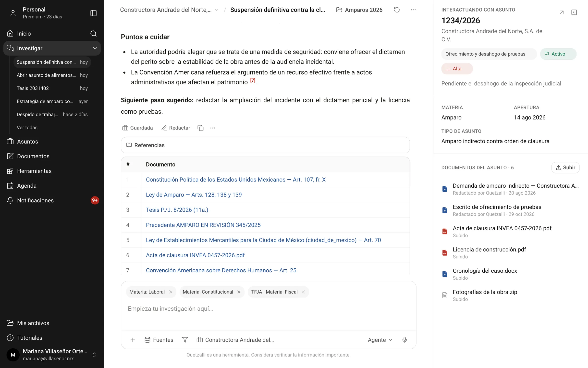
Task: Open Amparos 2026 folder in header
Action: (359, 10)
